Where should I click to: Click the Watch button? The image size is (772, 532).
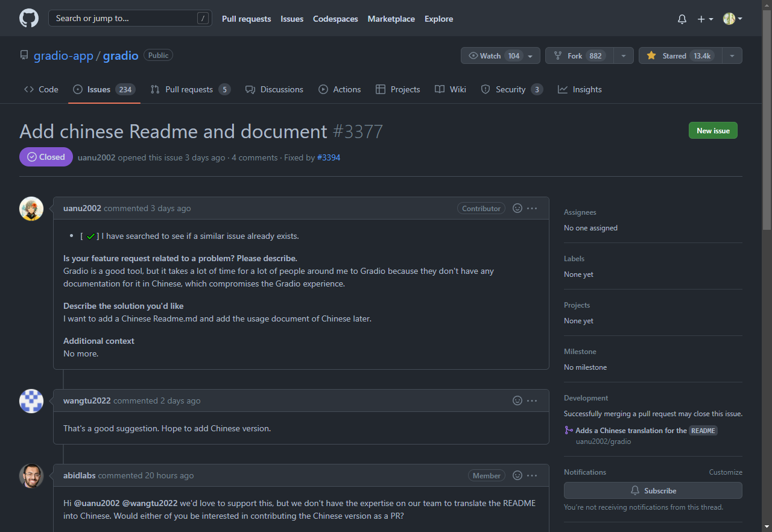tap(500, 55)
